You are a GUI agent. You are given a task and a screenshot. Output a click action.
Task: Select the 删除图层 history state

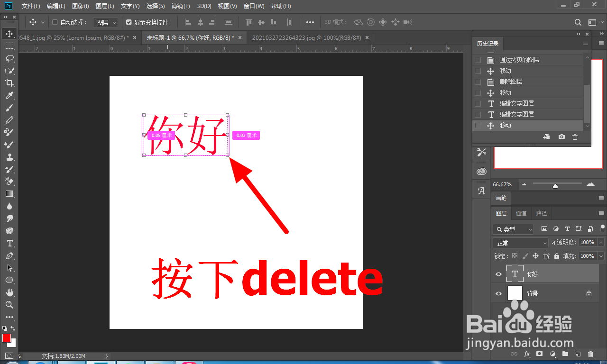click(528, 82)
